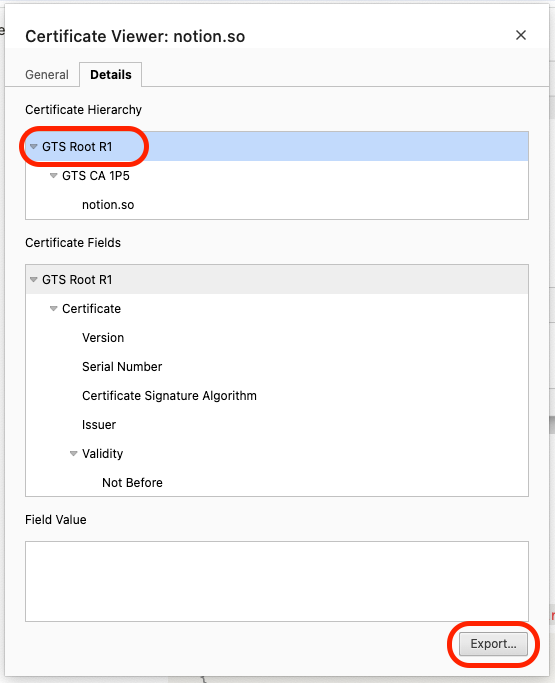
Task: Switch to the General tab
Action: [x=47, y=75]
